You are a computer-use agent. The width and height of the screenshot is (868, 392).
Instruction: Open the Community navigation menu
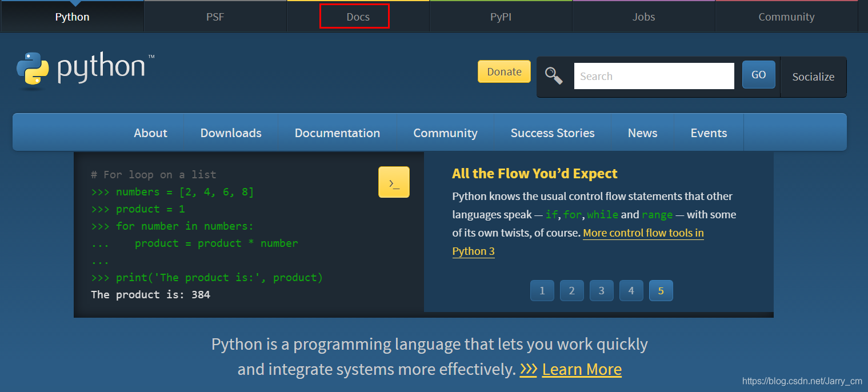[445, 133]
